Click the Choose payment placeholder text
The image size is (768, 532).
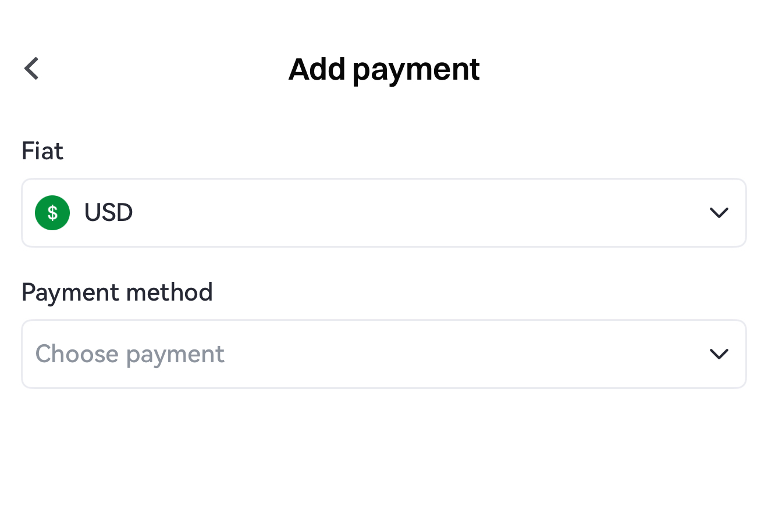(x=130, y=354)
